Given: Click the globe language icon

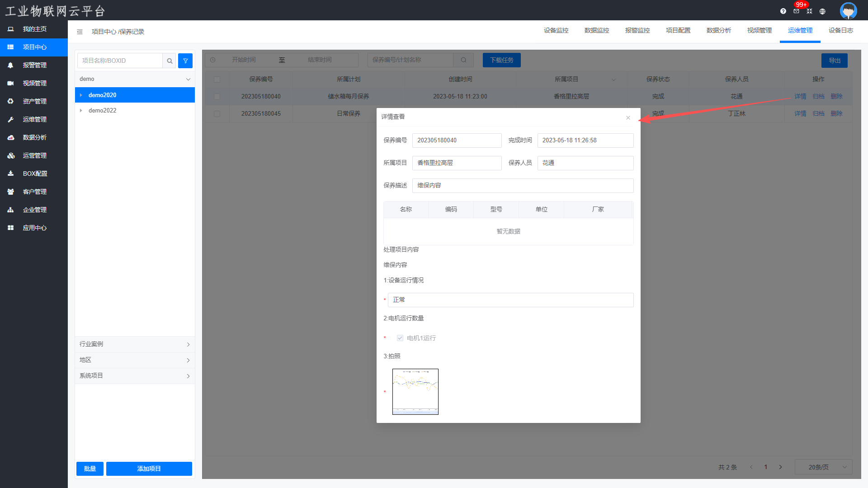Looking at the screenshot, I should [x=822, y=11].
